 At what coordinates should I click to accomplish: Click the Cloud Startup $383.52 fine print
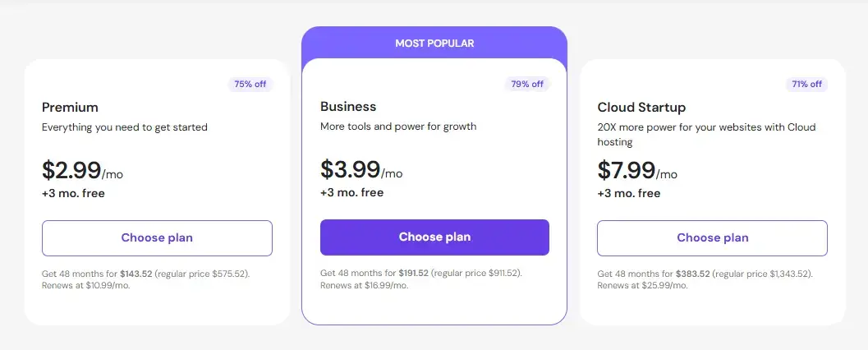pyautogui.click(x=704, y=279)
